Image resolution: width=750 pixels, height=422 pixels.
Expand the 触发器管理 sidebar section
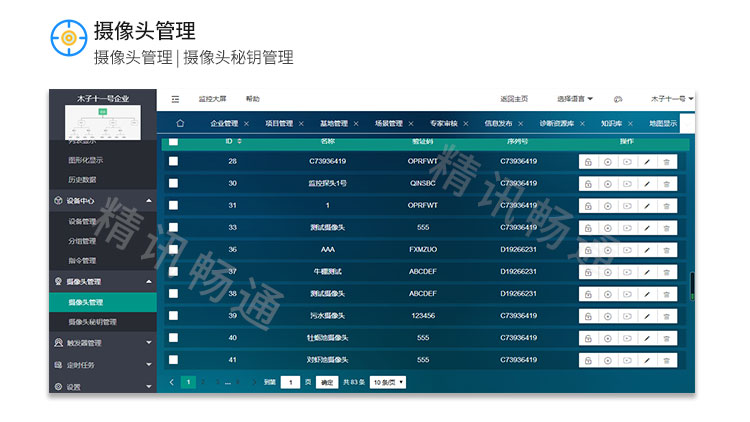[103, 343]
